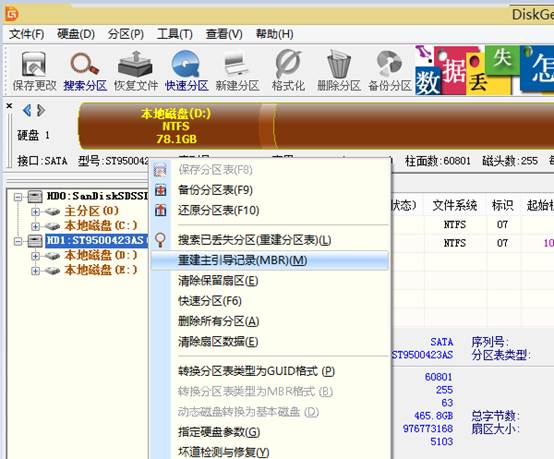Viewport: 554px width, 459px height.
Task: Click the 保存更改 toolbar icon
Action: [x=34, y=71]
